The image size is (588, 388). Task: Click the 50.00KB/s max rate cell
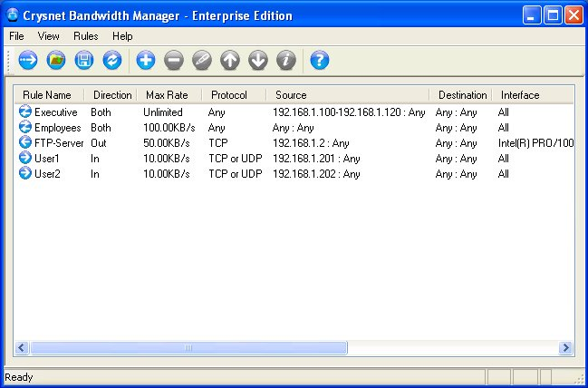167,143
